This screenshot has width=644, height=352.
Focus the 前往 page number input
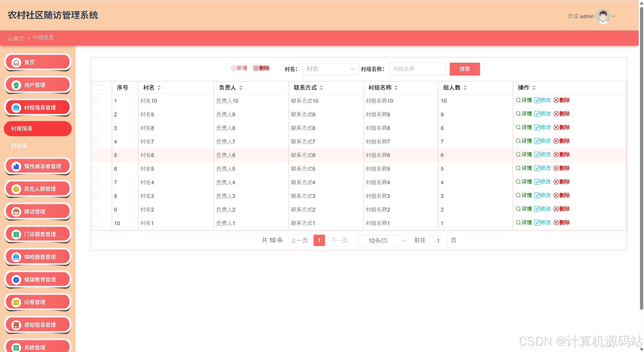(438, 241)
